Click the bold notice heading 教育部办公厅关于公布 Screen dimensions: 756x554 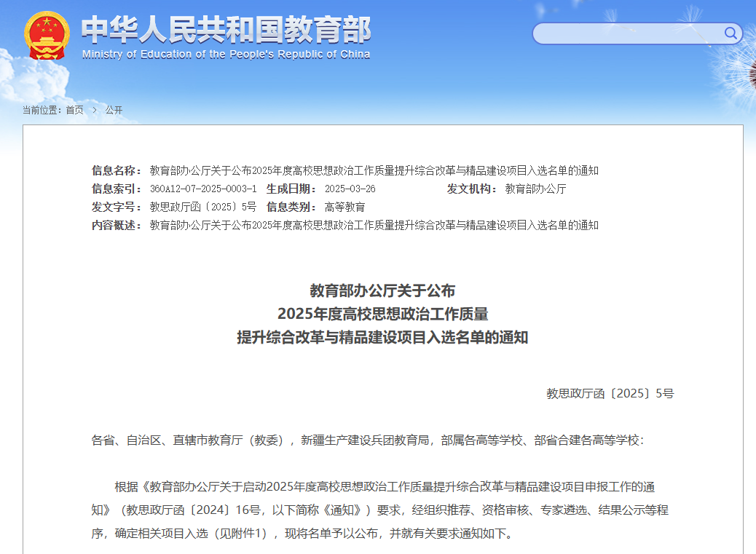(x=382, y=290)
